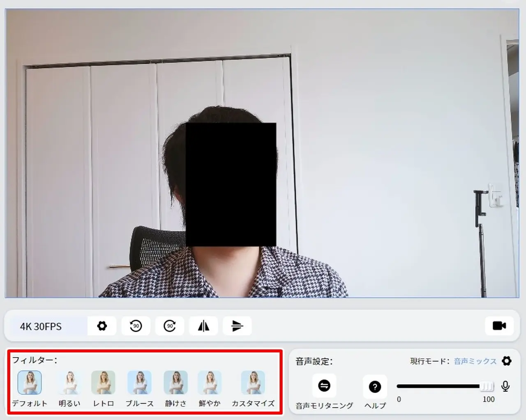
Task: Click the microphone icon beside volume slider
Action: coord(505,386)
